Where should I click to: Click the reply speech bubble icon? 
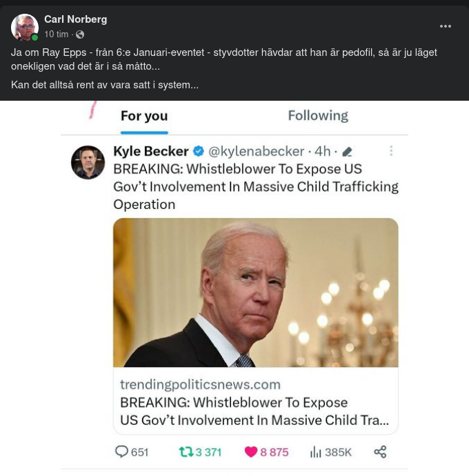(121, 452)
